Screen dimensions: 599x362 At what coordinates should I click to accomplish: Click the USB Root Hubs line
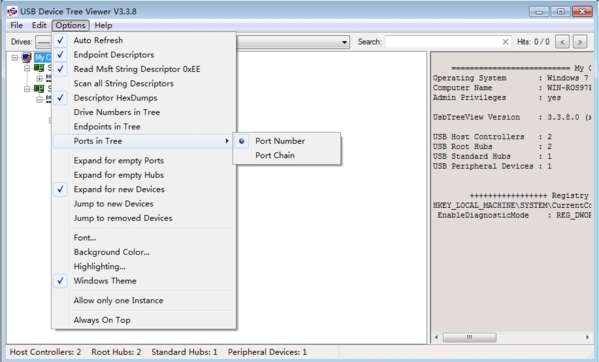pyautogui.click(x=492, y=147)
